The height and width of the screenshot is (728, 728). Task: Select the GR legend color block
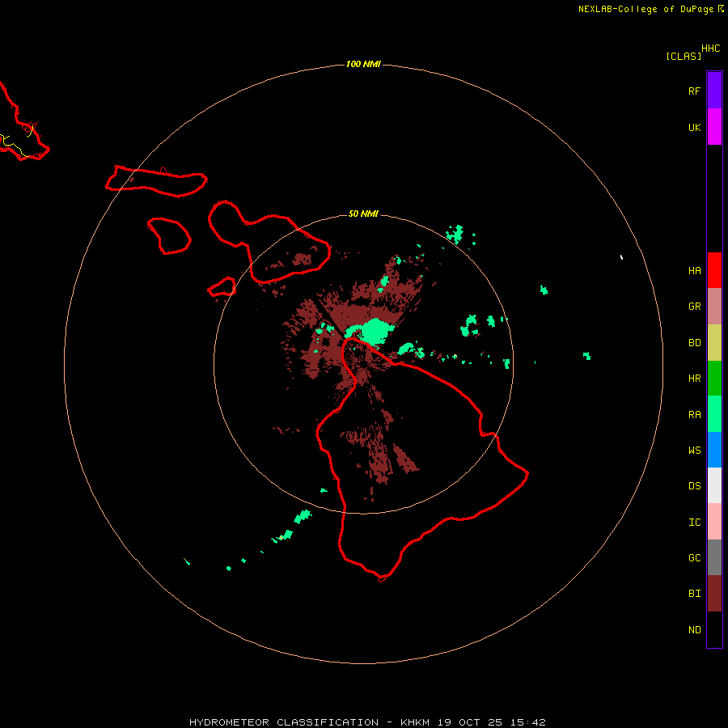pos(714,307)
